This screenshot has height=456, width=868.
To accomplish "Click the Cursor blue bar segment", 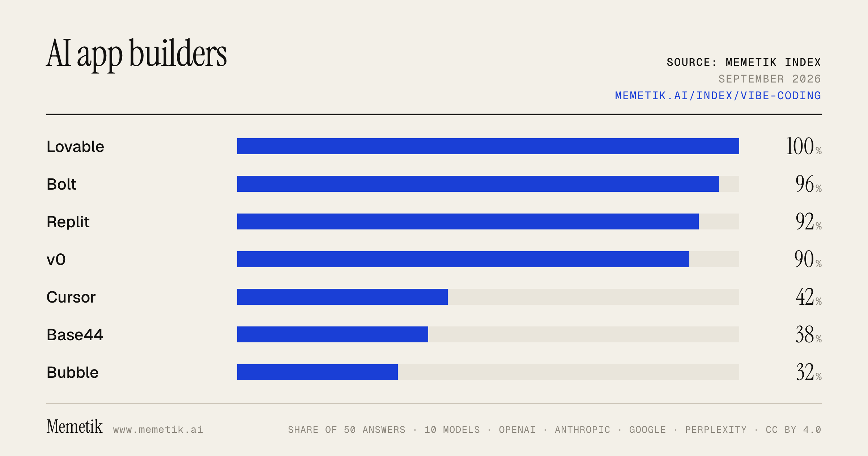I will tap(342, 297).
